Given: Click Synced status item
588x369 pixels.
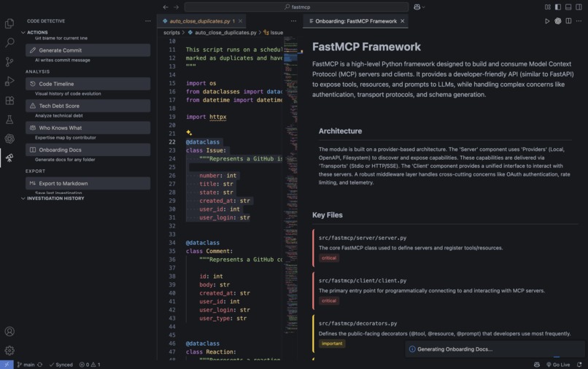Looking at the screenshot, I should click(x=61, y=365).
